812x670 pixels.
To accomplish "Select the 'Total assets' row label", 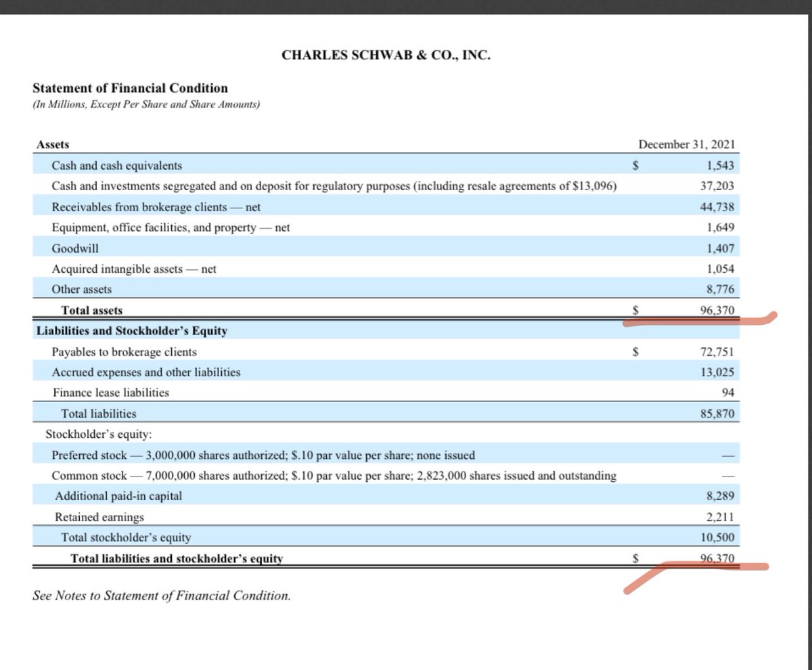I will click(92, 310).
